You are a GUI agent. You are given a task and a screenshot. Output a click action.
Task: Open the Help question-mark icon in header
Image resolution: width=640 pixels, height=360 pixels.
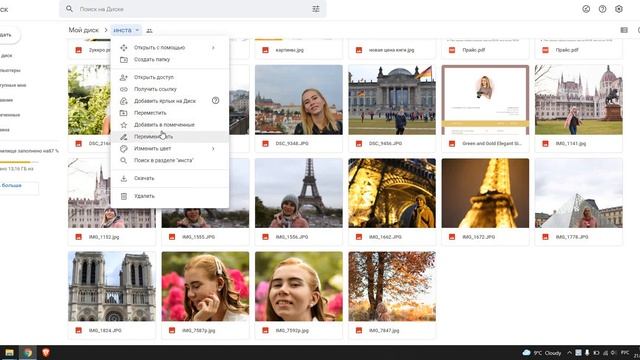[x=602, y=9]
